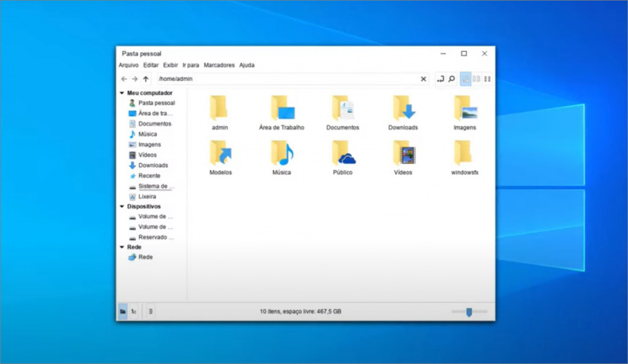Switch to icon view mode
The image size is (628, 364).
(x=466, y=79)
